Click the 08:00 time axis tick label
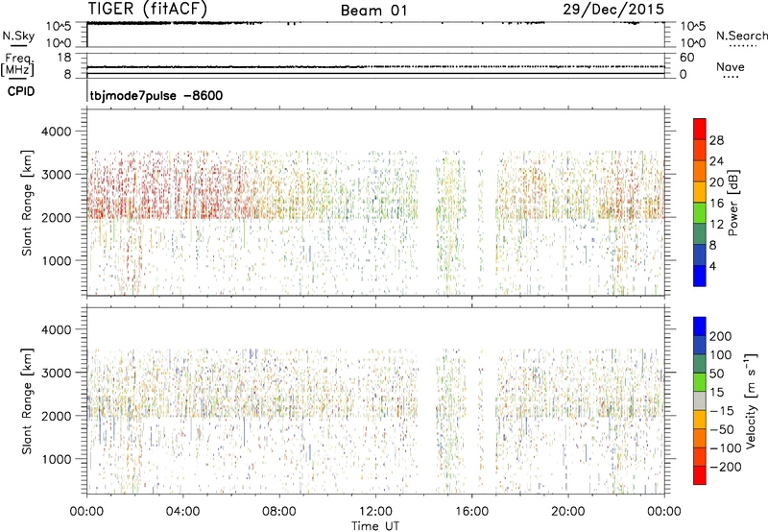This screenshot has width=768, height=532. point(279,512)
